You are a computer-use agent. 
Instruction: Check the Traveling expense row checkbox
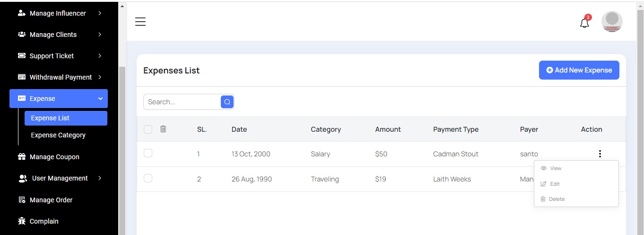coord(148,178)
